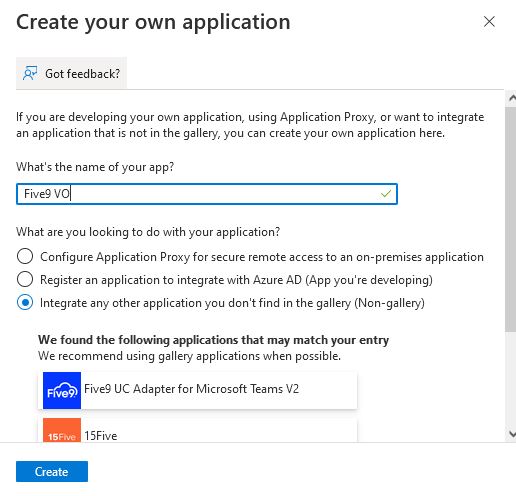Click the feedback person icon
The width and height of the screenshot is (516, 496).
[30, 73]
